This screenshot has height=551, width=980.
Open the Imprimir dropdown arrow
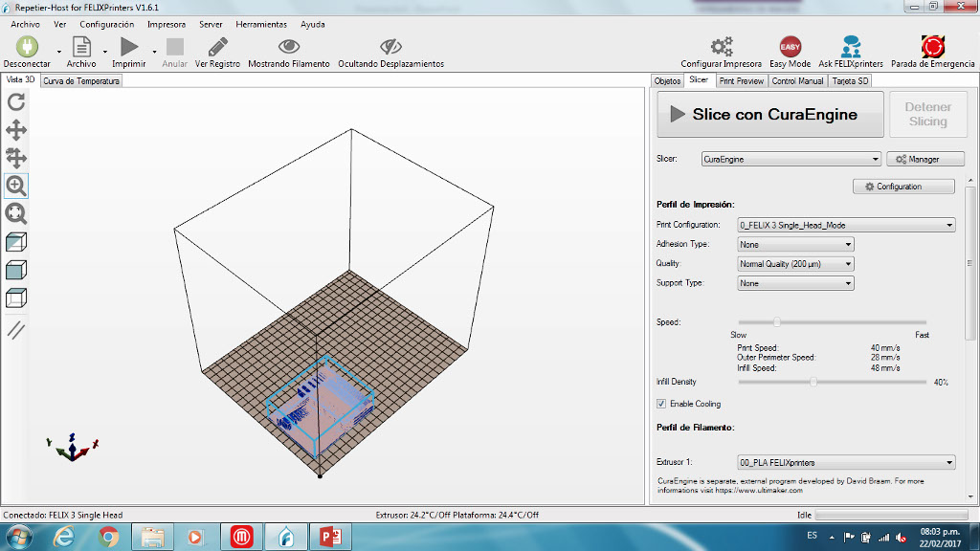[x=154, y=52]
